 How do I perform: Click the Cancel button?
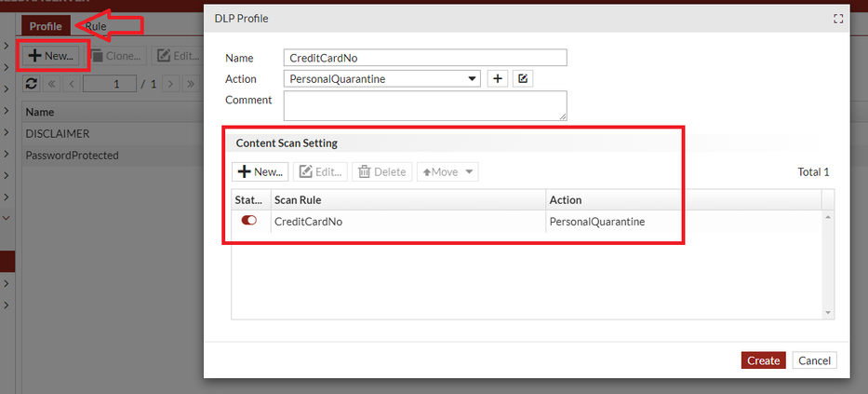click(814, 360)
